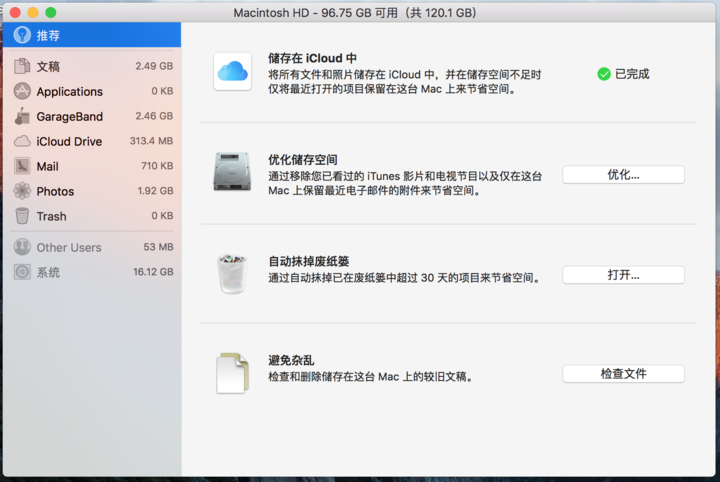720x482 pixels.
Task: Click the full trash can icon
Action: coord(232,274)
